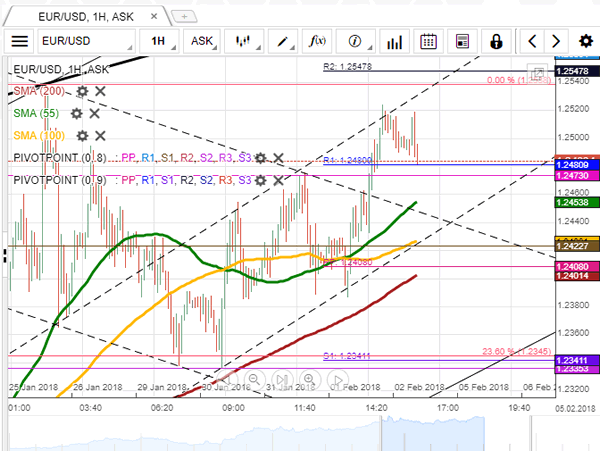This screenshot has height=451, width=600.
Task: Expand the candlestick chart type dropdown
Action: click(x=246, y=41)
